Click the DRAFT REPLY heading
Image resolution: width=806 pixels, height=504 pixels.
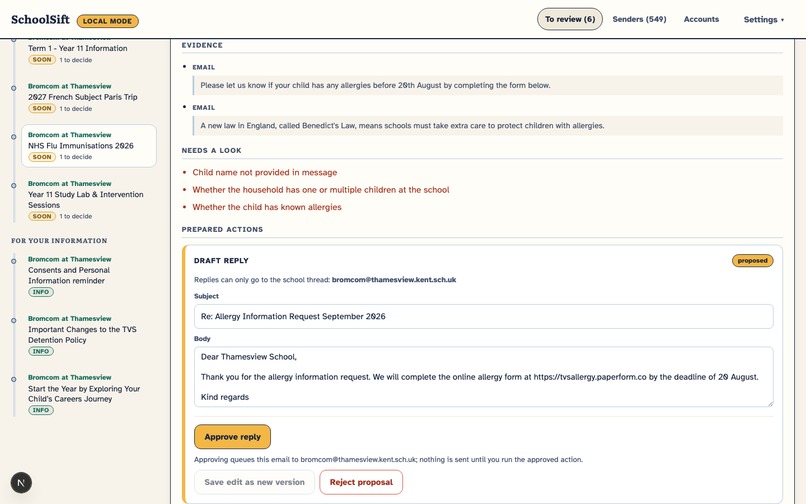point(221,261)
